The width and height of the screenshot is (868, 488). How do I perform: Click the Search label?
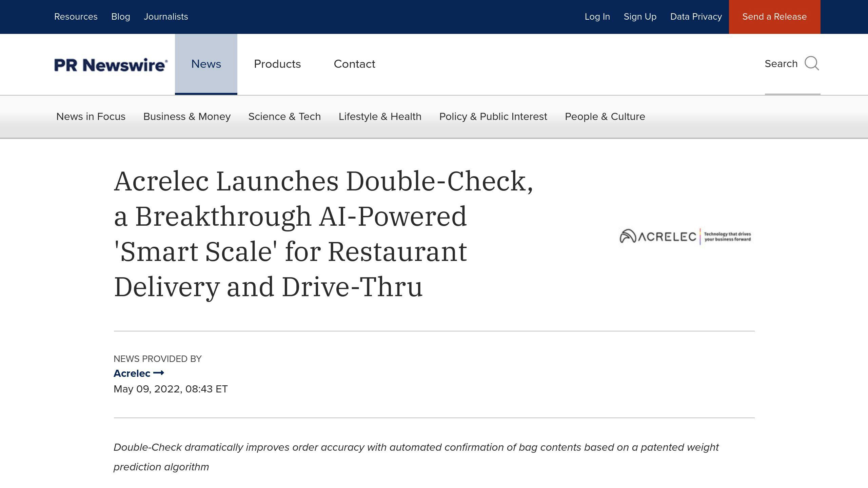781,64
